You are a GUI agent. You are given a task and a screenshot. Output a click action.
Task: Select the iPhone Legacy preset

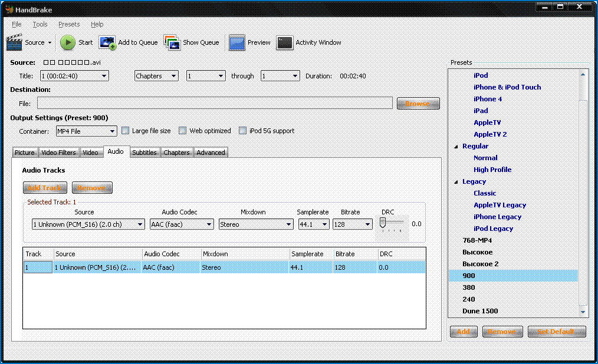coord(497,217)
